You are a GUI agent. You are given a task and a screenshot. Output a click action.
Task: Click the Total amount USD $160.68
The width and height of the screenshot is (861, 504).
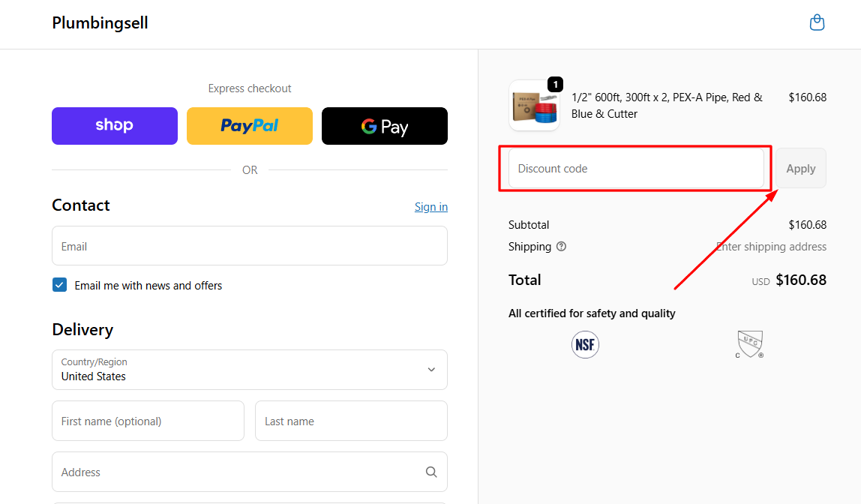pos(789,280)
